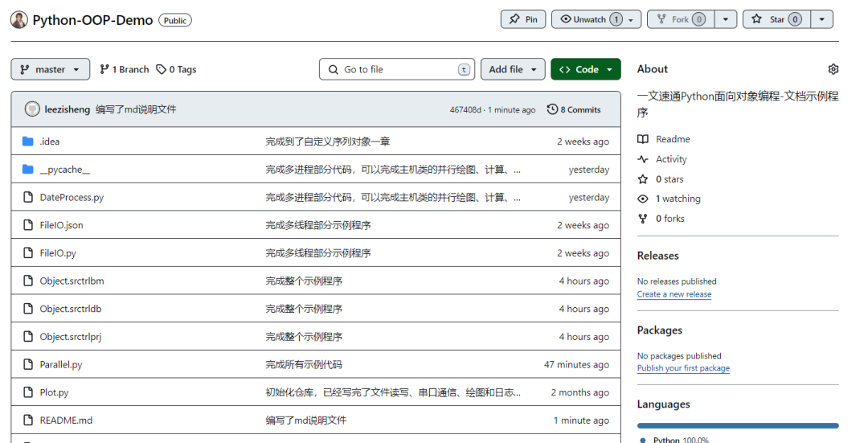Image resolution: width=868 pixels, height=443 pixels.
Task: Click Create a new release link
Action: click(x=674, y=294)
